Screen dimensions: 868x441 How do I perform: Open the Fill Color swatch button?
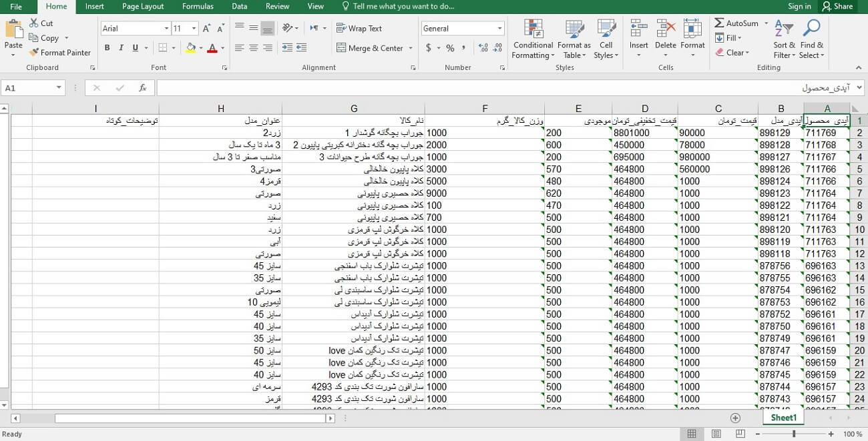click(x=191, y=48)
